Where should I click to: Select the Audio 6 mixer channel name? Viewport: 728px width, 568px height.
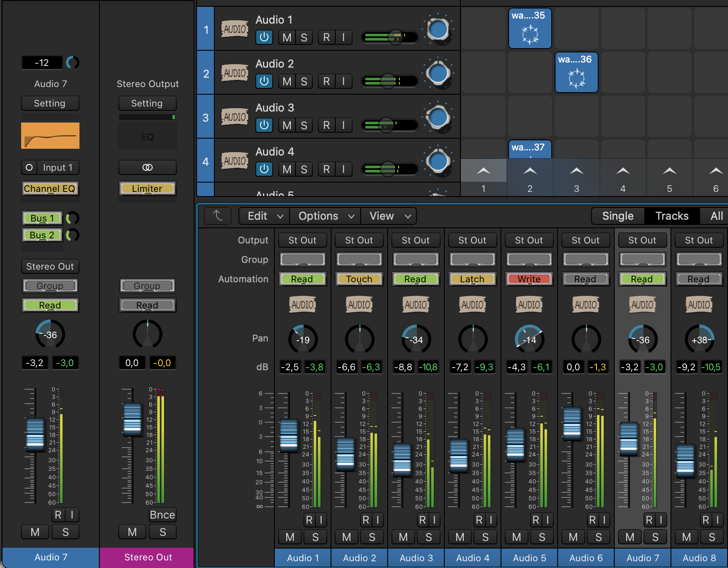(586, 558)
